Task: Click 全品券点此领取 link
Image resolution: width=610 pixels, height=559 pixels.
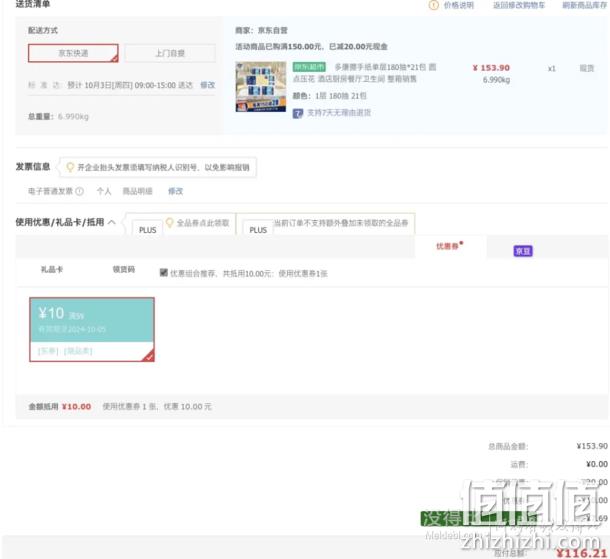Action: 203,223
